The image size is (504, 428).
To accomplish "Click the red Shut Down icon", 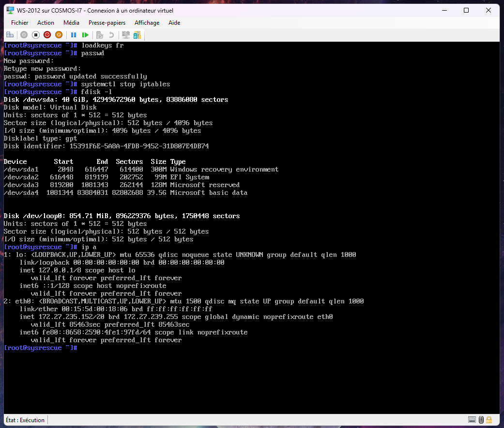I will tap(47, 35).
